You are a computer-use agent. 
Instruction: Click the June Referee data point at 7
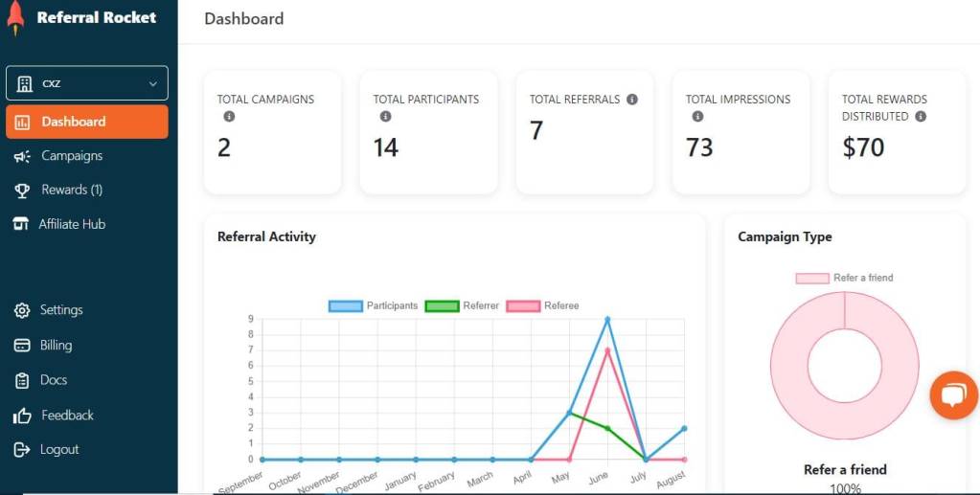[607, 350]
